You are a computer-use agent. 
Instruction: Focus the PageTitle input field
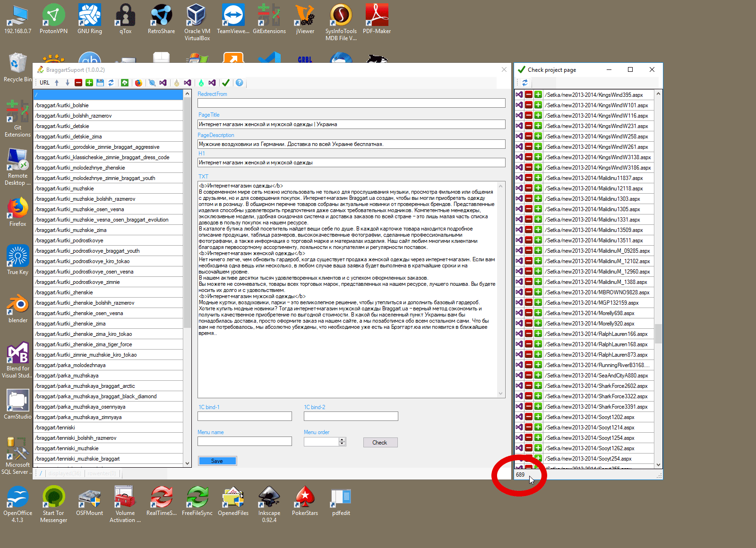pyautogui.click(x=352, y=124)
